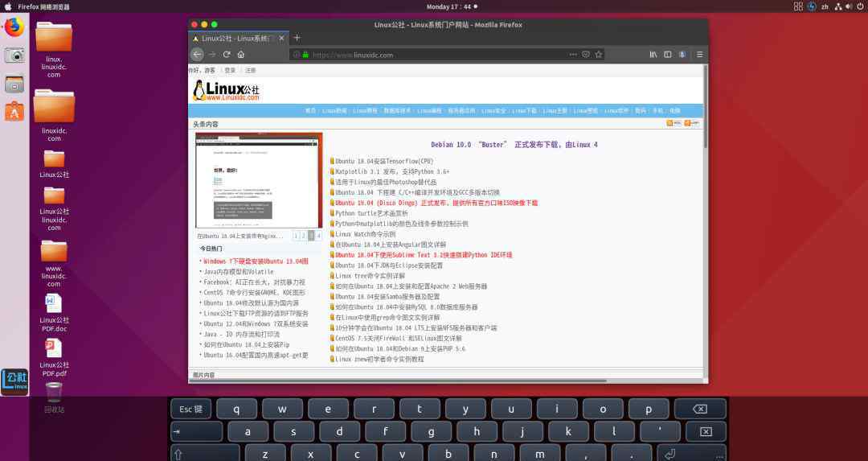
Task: Select slide 1 in featured pager
Action: click(296, 236)
